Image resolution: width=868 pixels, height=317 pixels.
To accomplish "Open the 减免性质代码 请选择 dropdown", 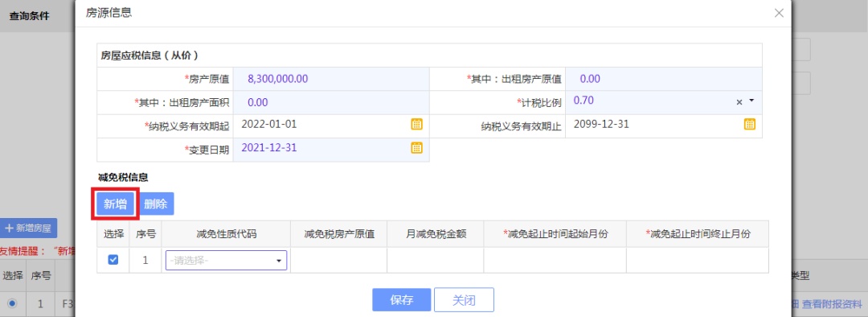I will pos(226,260).
